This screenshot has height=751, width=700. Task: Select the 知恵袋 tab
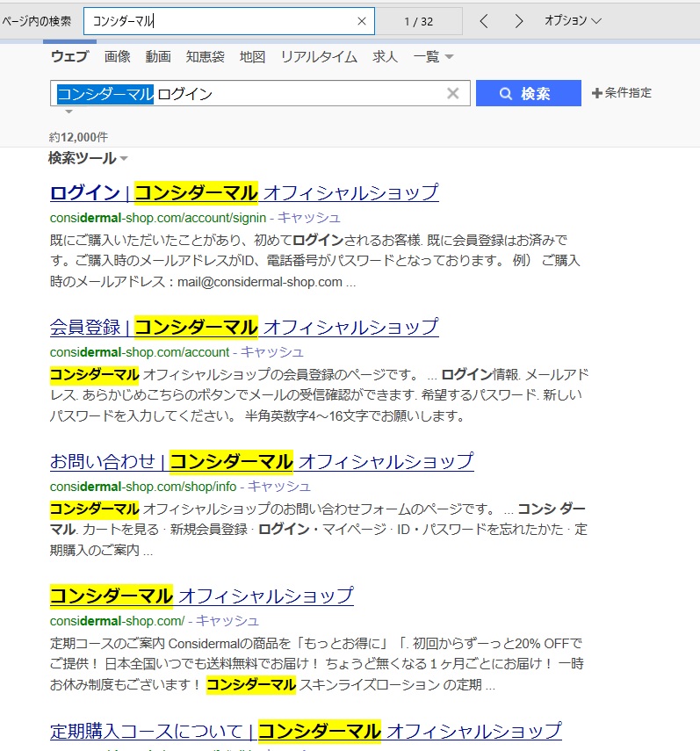tap(205, 57)
